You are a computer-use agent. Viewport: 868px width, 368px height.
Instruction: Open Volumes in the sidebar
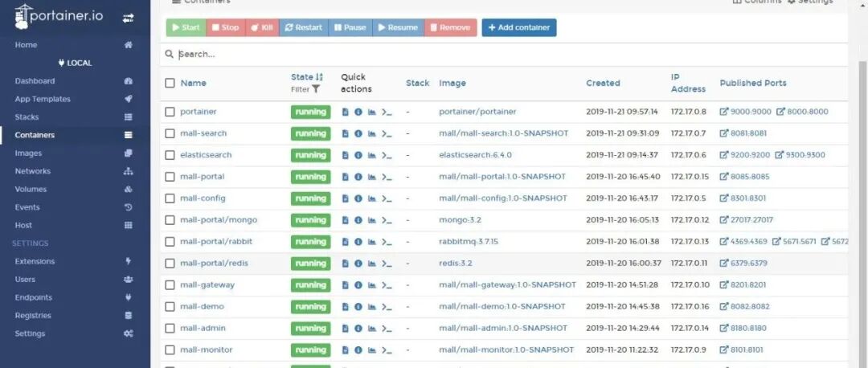pyautogui.click(x=75, y=190)
